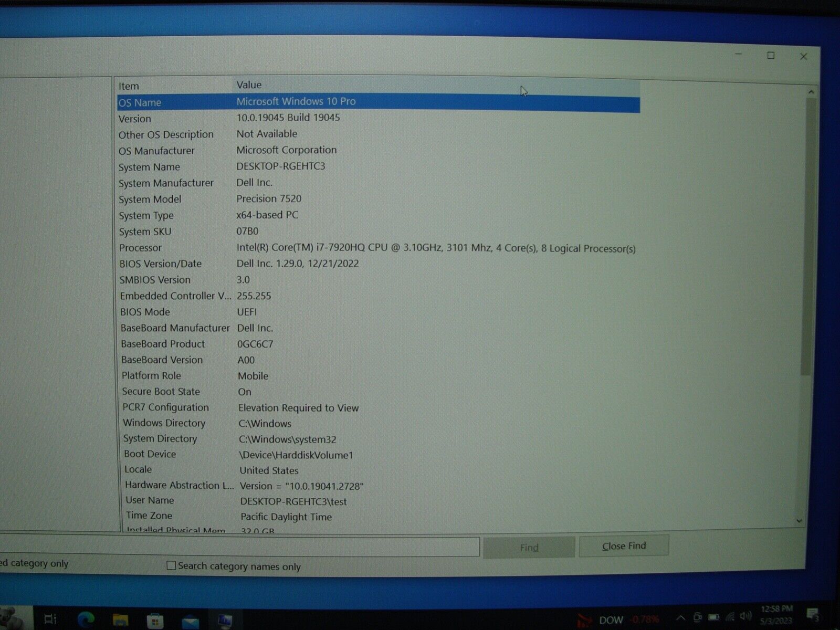The image size is (840, 630).
Task: Select the Other OS Description row
Action: click(378, 134)
